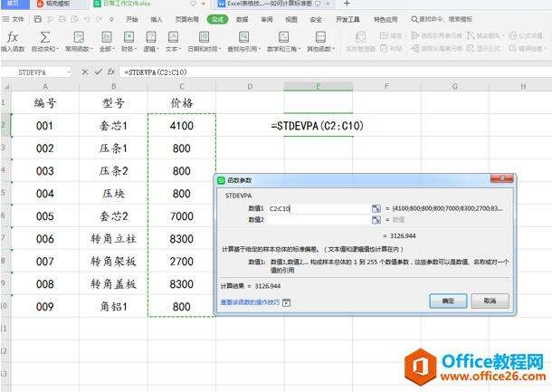The width and height of the screenshot is (552, 392).
Task: Open the 查看该函数的操作技巧 link
Action: pos(251,302)
